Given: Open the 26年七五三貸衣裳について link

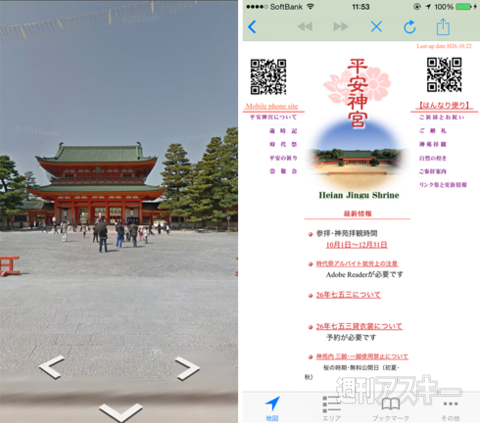Looking at the screenshot, I should (x=359, y=326).
